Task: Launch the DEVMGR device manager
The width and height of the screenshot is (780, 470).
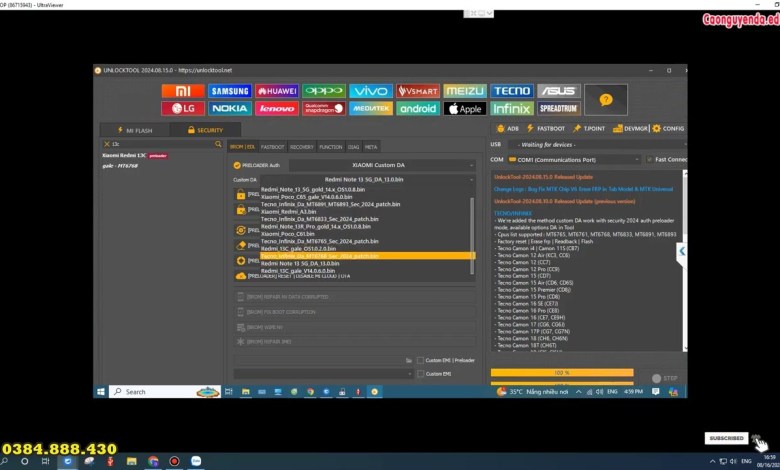Action: point(630,128)
